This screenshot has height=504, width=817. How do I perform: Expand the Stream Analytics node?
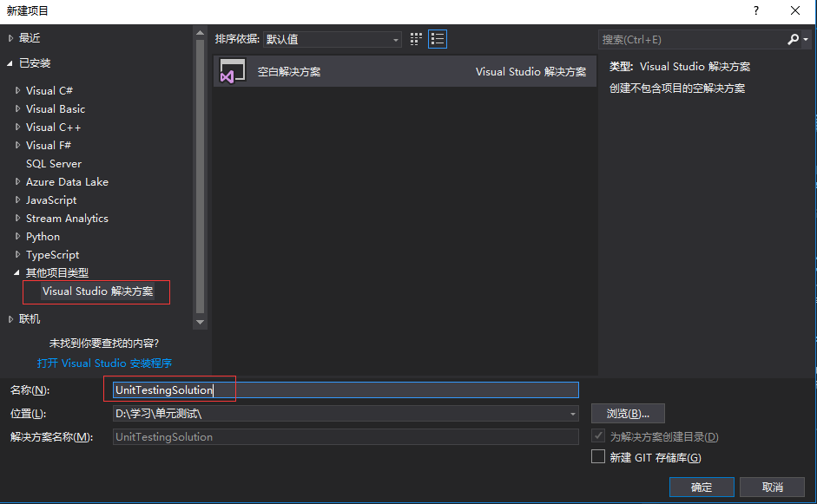tap(17, 218)
